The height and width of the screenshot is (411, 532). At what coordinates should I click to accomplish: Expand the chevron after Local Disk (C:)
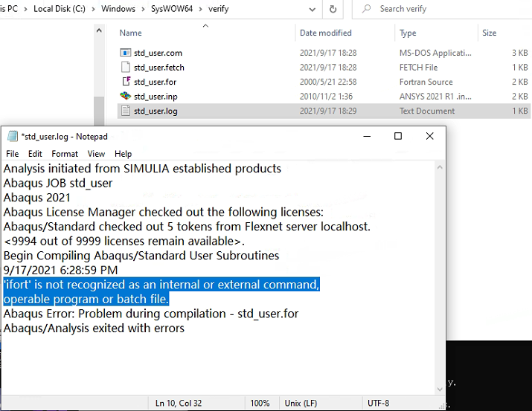[x=93, y=9]
